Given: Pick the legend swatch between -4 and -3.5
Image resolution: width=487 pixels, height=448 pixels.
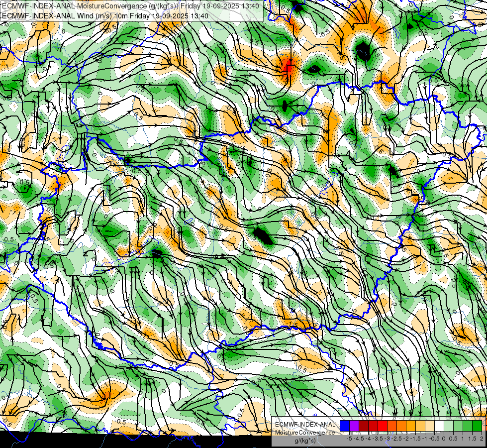Looking at the screenshot, I should pos(373,426).
